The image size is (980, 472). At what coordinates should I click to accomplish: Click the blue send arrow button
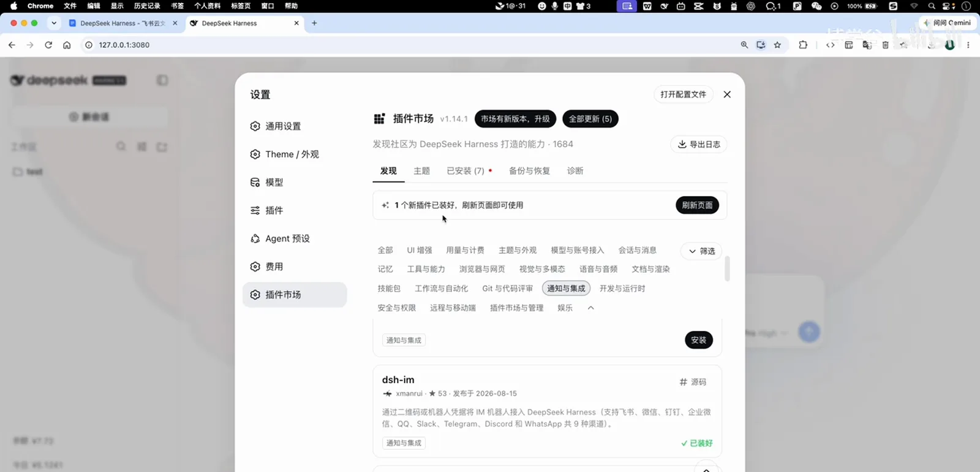point(809,332)
